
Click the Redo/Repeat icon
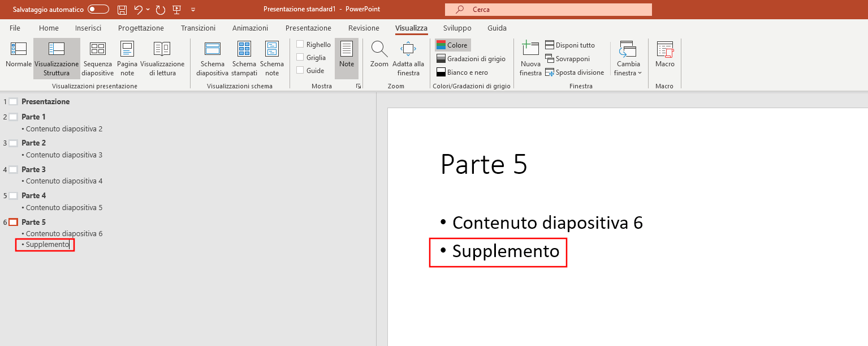tap(160, 9)
